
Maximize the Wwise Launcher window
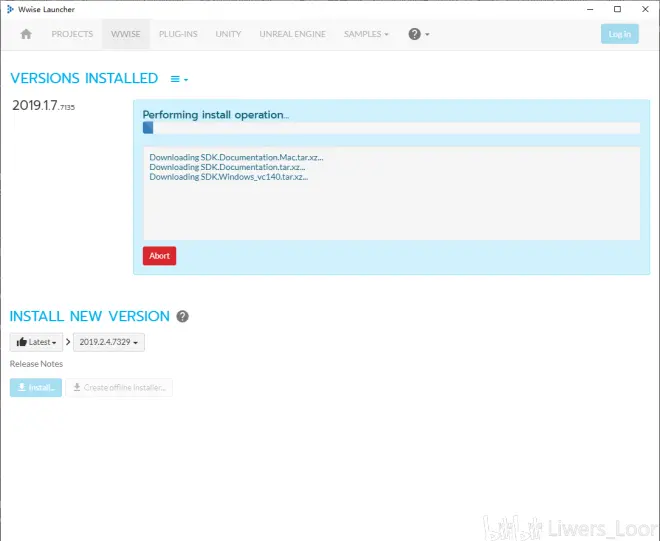click(x=617, y=9)
